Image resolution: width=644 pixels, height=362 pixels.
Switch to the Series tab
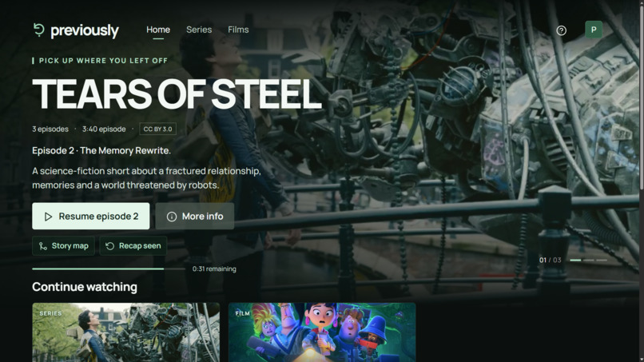tap(199, 30)
